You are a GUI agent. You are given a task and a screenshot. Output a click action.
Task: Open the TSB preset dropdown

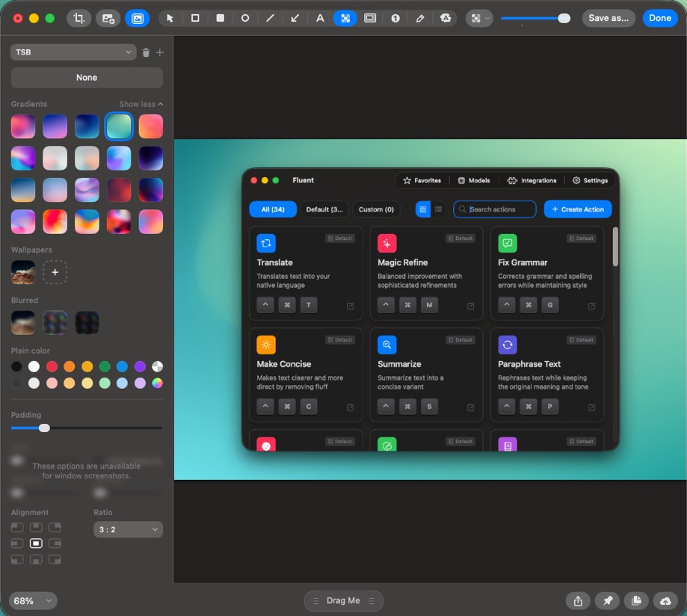pos(73,52)
